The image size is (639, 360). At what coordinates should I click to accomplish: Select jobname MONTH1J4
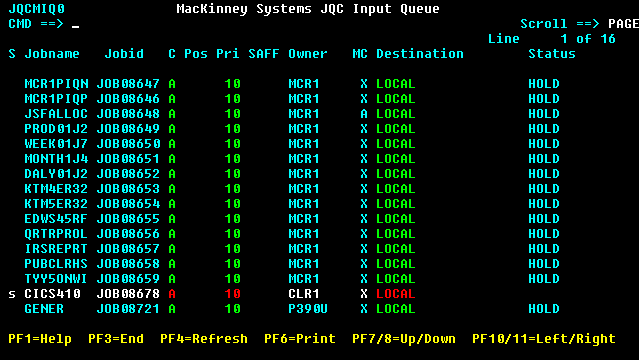pos(56,159)
